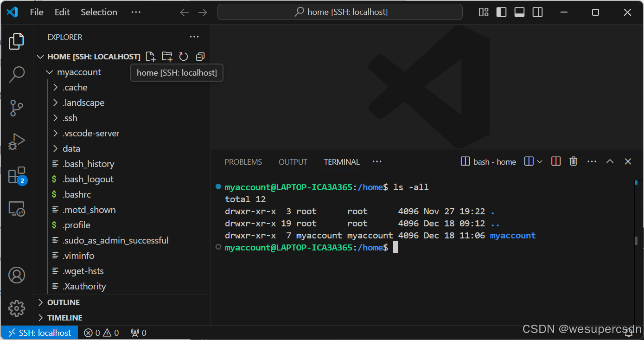This screenshot has height=340, width=644.
Task: Open the Accounts menu icon
Action: [17, 275]
